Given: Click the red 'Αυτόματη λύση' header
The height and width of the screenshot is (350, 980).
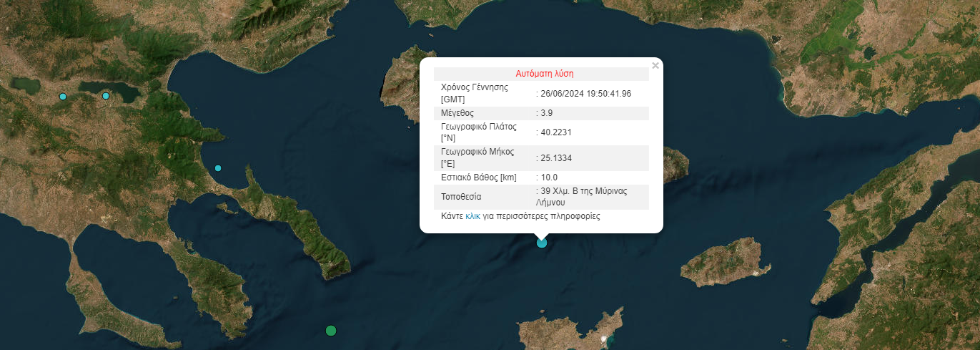Looking at the screenshot, I should (x=544, y=74).
